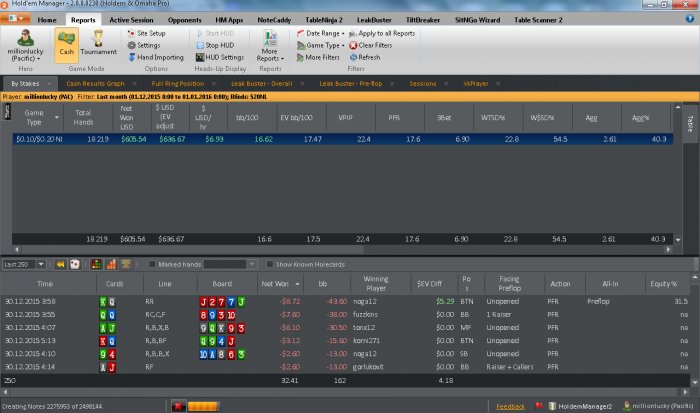Viewport: 700px width, 413px height.
Task: Switch to the Active Session tab
Action: pos(131,20)
